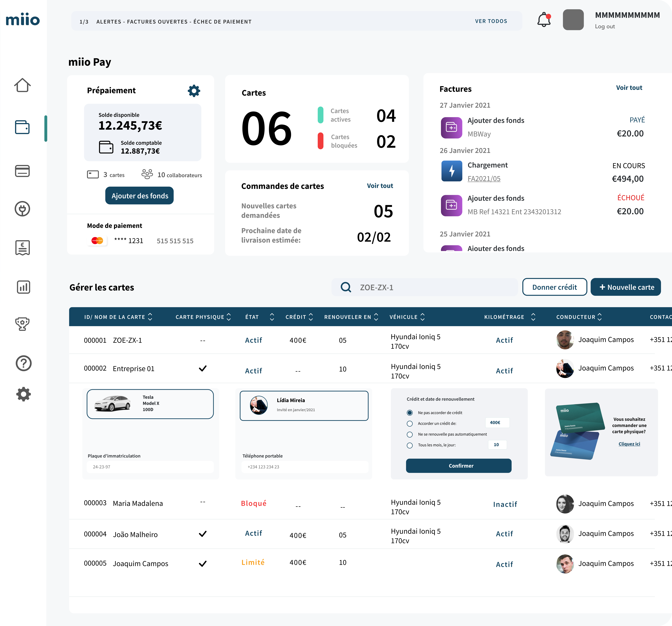Sort table by Véhicule column

tap(423, 317)
